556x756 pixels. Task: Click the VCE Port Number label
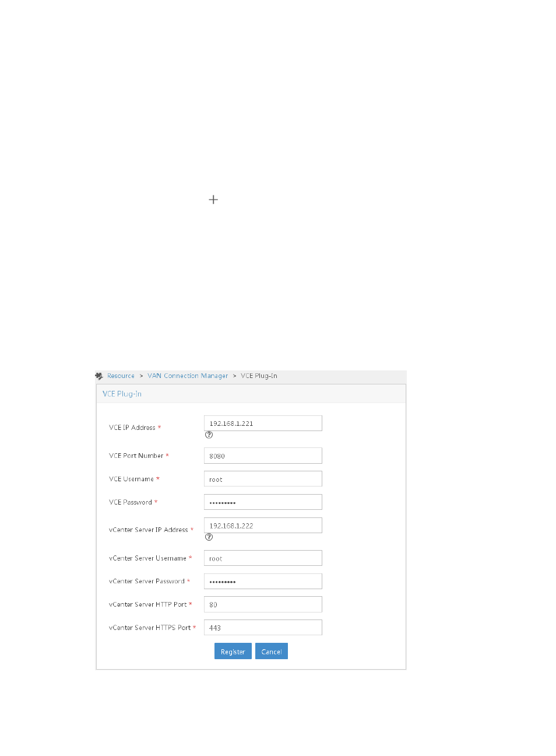pos(136,456)
